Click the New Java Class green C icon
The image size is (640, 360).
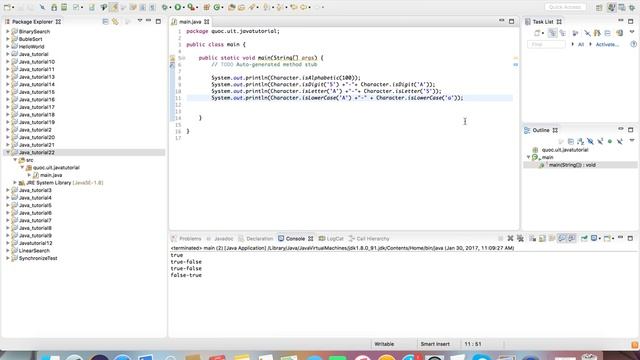(x=217, y=7)
